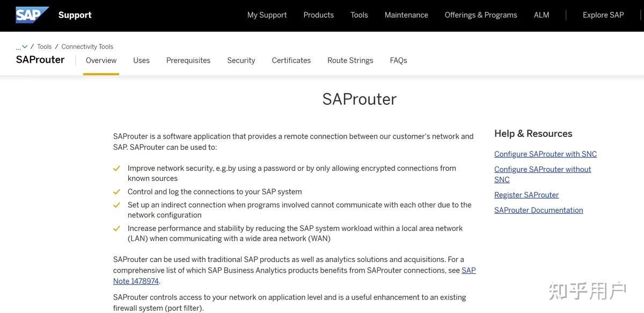The image size is (644, 313).
Task: Open the FAQs tab
Action: [x=398, y=60]
